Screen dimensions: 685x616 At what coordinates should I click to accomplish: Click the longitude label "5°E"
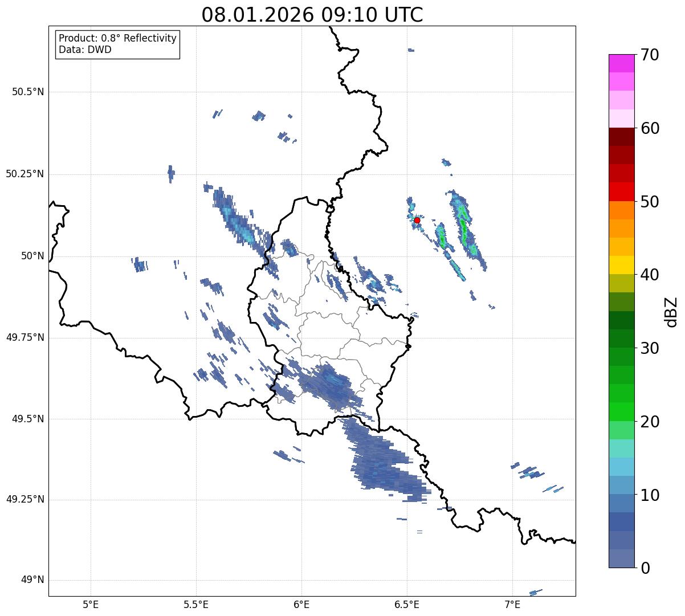coord(91,604)
